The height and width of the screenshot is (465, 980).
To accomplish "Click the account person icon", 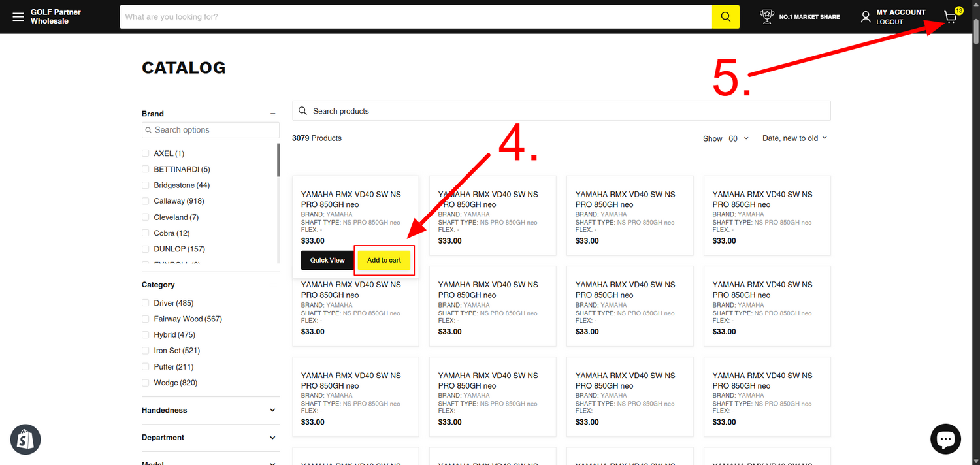I will click(866, 17).
